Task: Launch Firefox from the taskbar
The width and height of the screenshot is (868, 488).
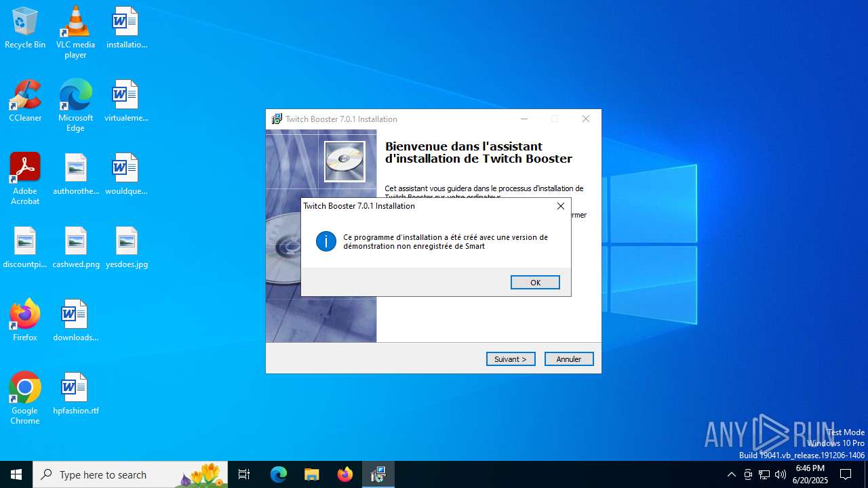Action: click(x=345, y=474)
